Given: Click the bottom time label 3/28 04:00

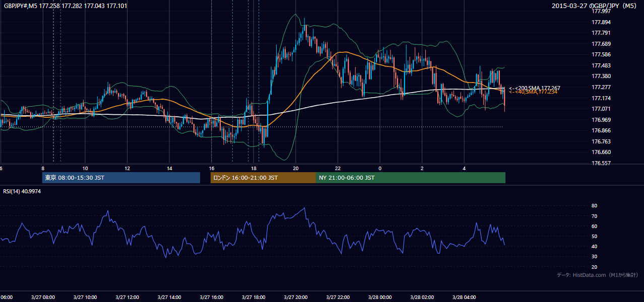Looking at the screenshot, I should 464,297.
